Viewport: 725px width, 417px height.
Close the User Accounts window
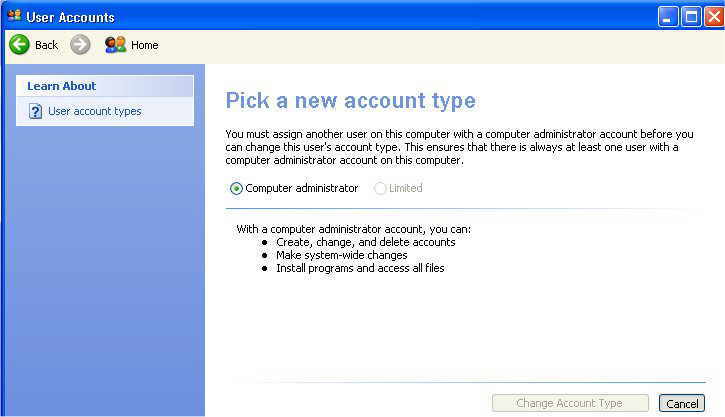(x=713, y=17)
